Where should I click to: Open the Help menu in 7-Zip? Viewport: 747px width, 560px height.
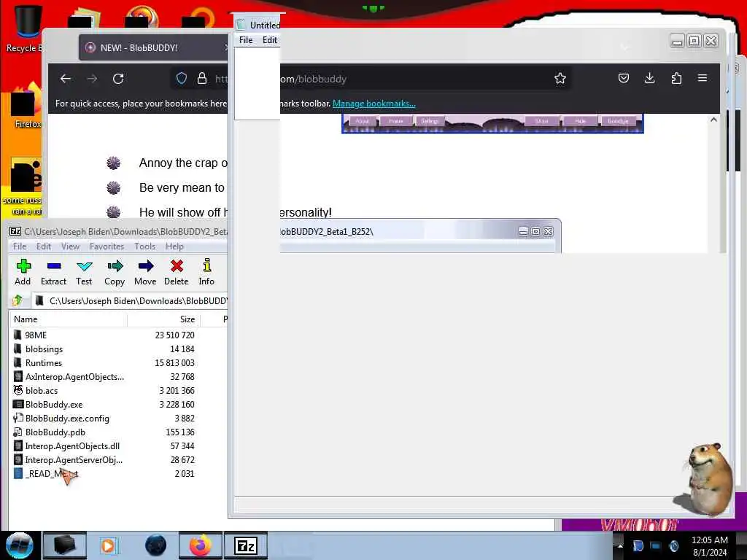point(174,246)
